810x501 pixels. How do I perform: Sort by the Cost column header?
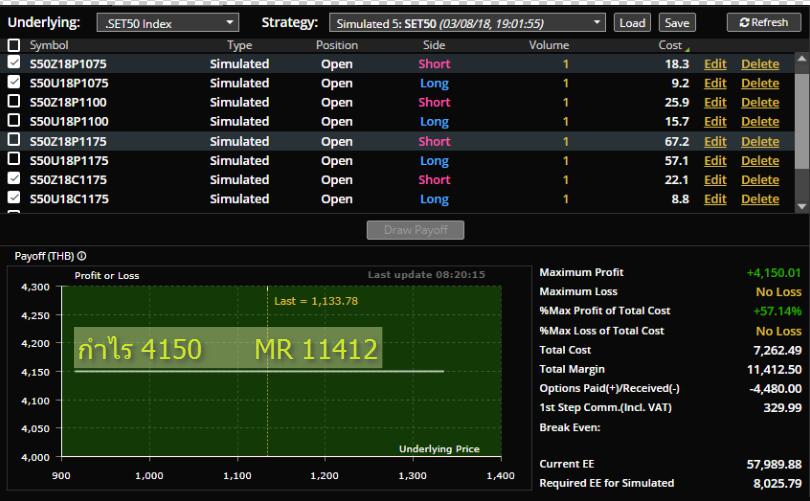point(670,45)
